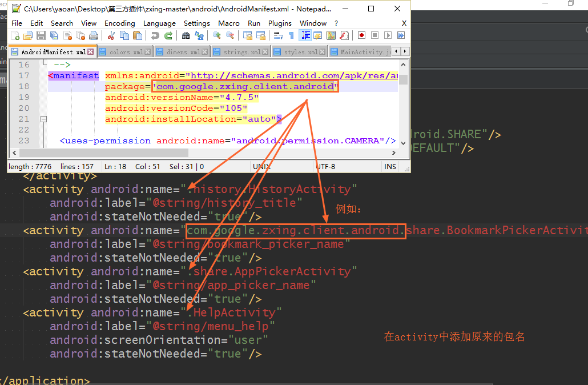Undo the last edit with Undo icon

tap(155, 35)
